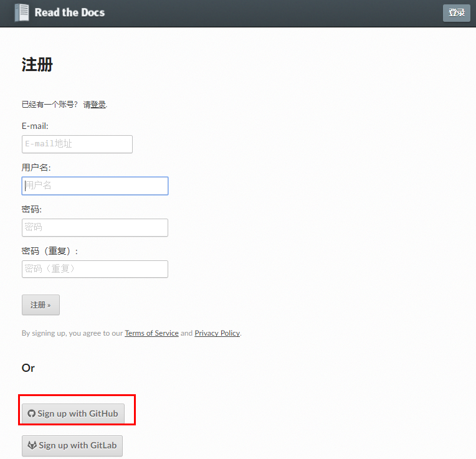Submit the form with the 注册 » button

40,305
